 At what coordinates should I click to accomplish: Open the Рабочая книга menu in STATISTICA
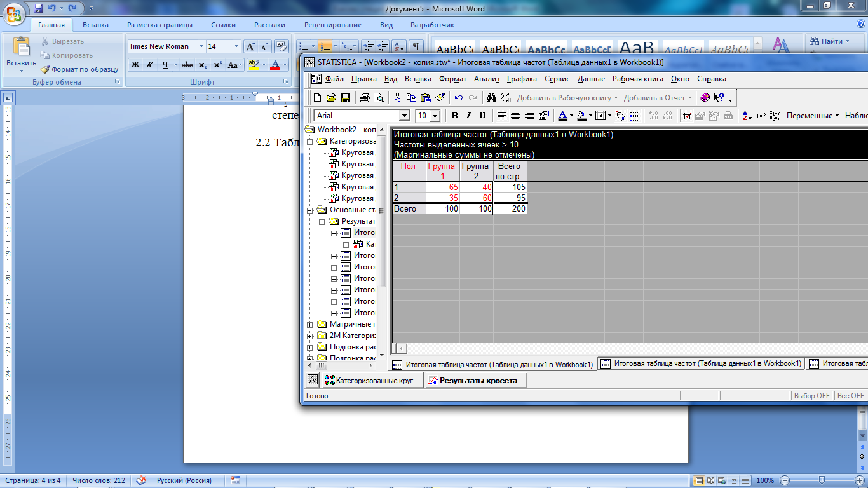(x=638, y=79)
